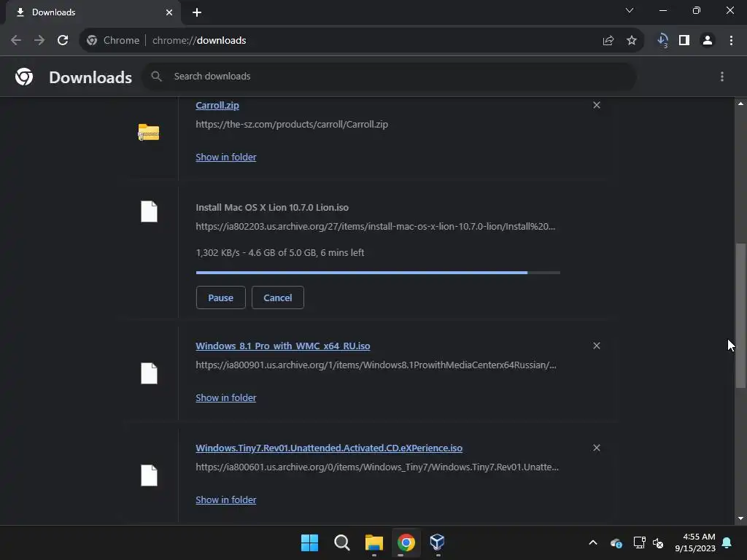
Task: Toggle the side panel icon
Action: tap(684, 41)
